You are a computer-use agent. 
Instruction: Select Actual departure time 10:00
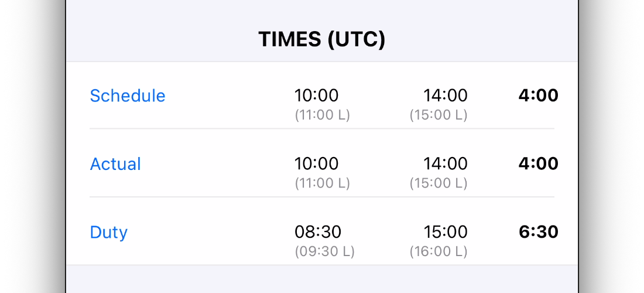click(316, 164)
